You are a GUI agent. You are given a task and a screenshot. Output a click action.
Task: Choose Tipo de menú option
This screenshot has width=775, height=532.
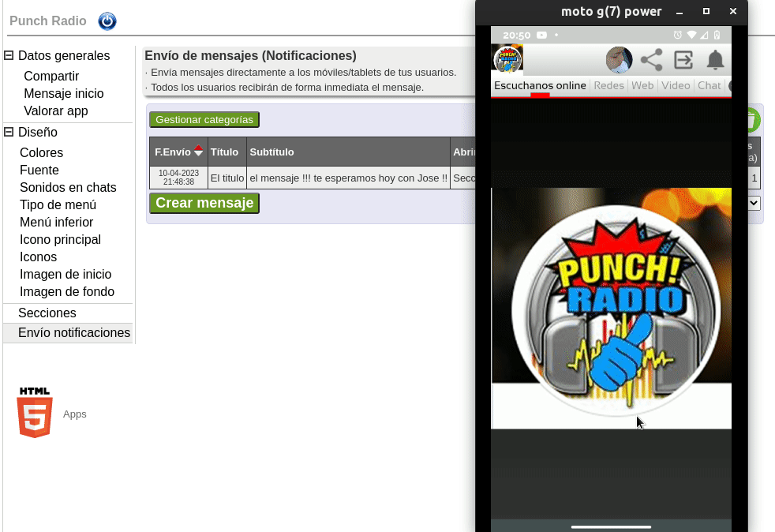(x=58, y=204)
